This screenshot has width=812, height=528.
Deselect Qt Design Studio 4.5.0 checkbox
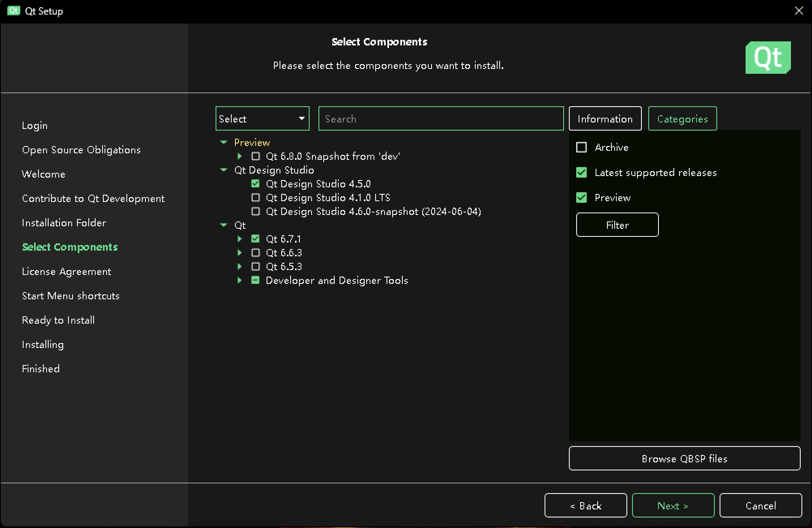255,184
